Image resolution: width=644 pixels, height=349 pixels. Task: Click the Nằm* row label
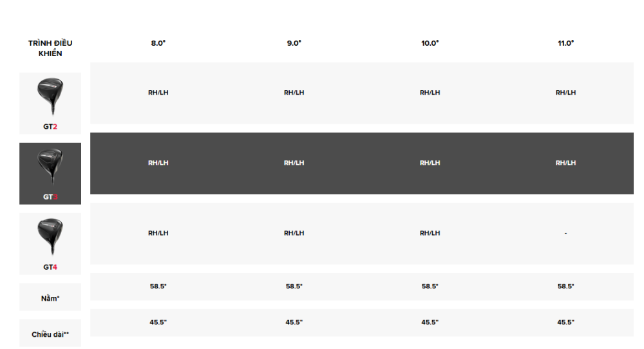click(50, 299)
